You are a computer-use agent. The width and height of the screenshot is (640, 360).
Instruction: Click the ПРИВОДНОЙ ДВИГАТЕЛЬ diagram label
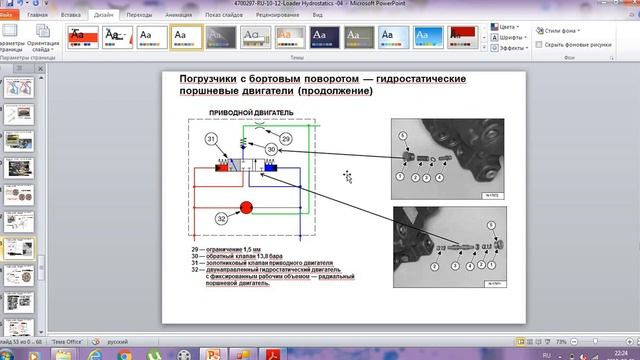click(251, 113)
